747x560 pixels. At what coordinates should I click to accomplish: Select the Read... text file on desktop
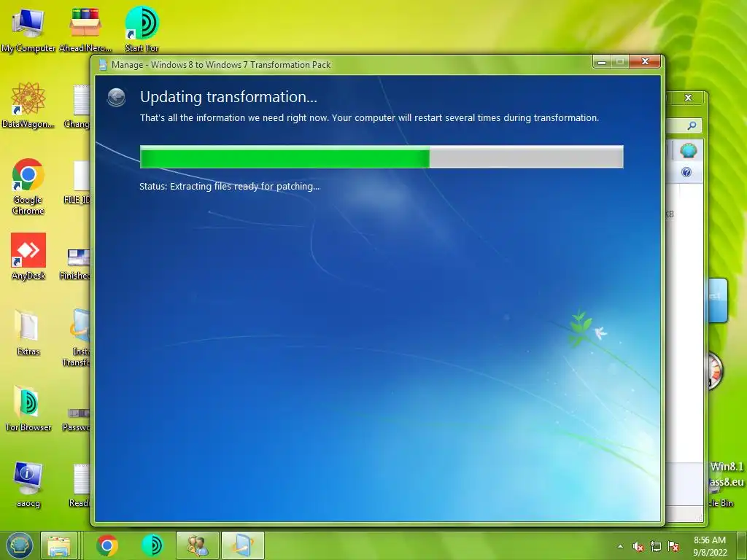[x=80, y=485]
